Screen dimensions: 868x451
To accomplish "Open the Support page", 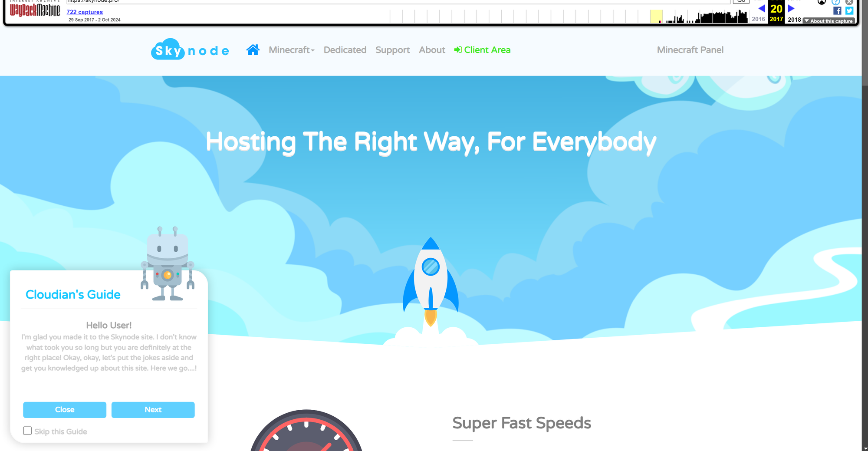I will 392,50.
